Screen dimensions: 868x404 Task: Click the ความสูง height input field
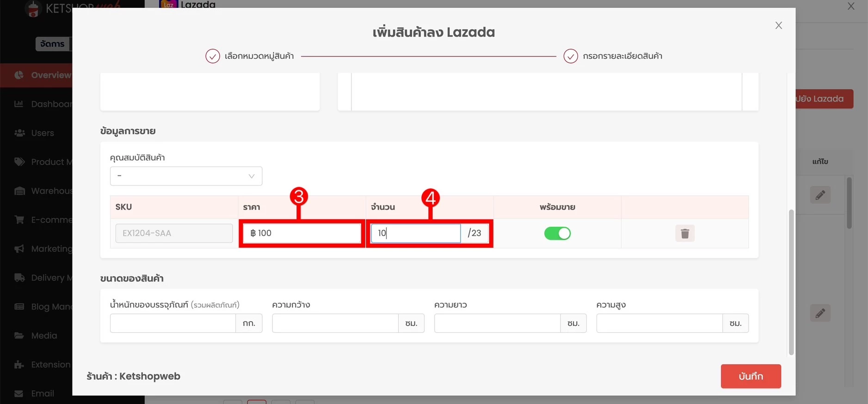click(x=659, y=323)
